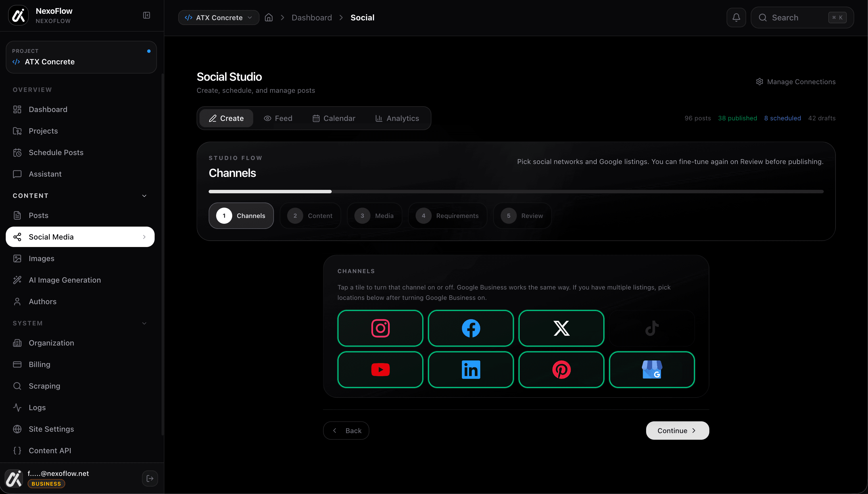
Task: Click the Back button
Action: coord(346,431)
